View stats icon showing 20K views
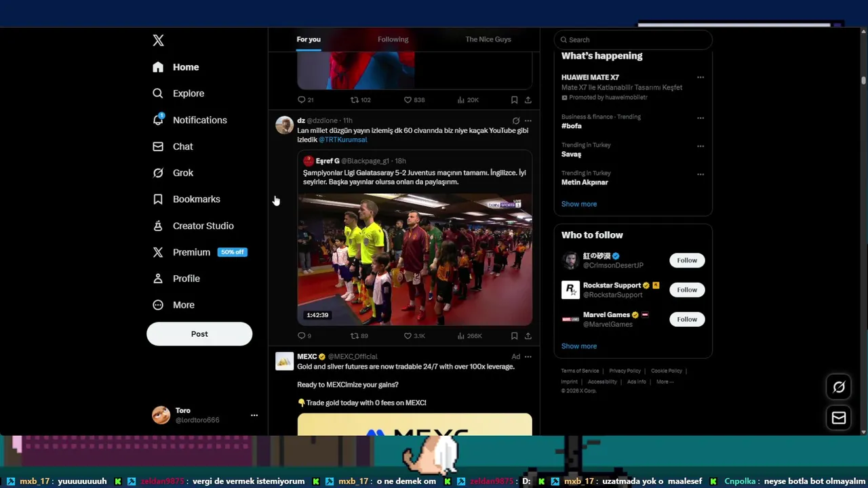Image resolution: width=868 pixels, height=488 pixels. click(x=468, y=100)
